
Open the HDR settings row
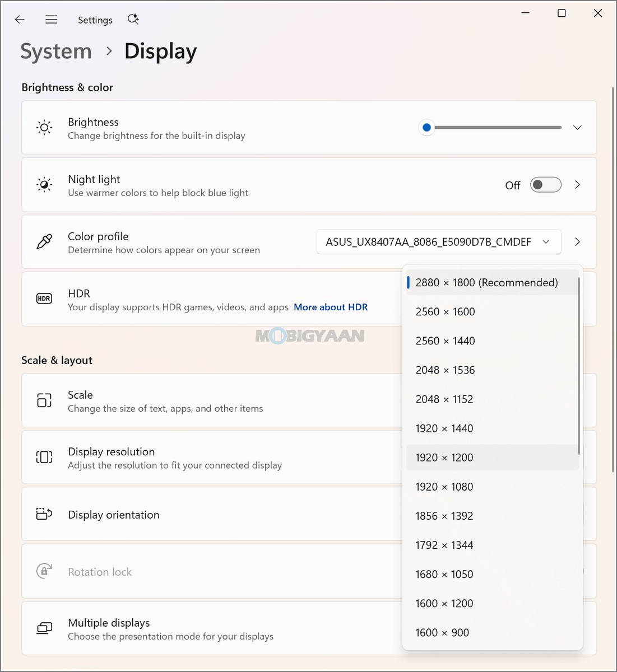212,299
